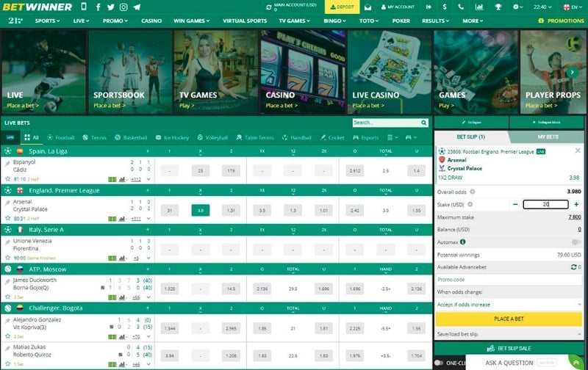588x370 pixels.
Task: Open the phone callback icon
Action: (461, 7)
